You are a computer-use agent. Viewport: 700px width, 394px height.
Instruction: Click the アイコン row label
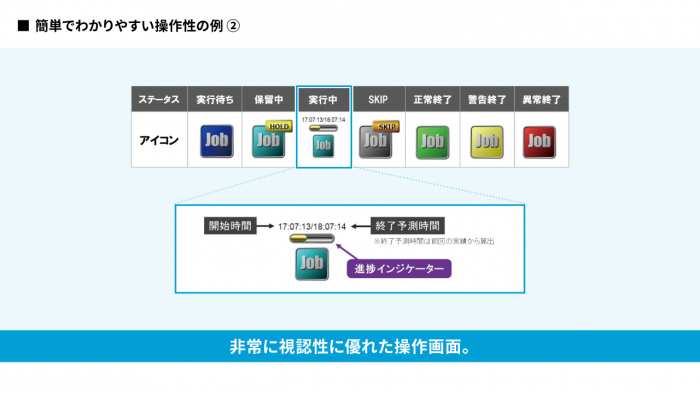pos(159,140)
